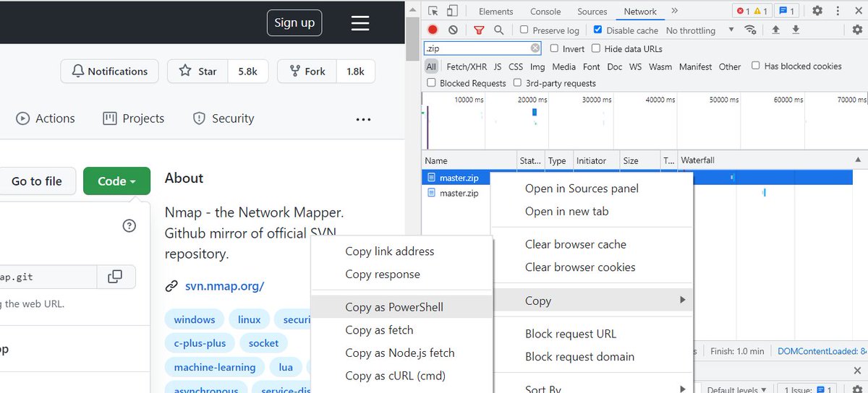
Task: Open DevTools main settings gear icon
Action: (x=817, y=11)
